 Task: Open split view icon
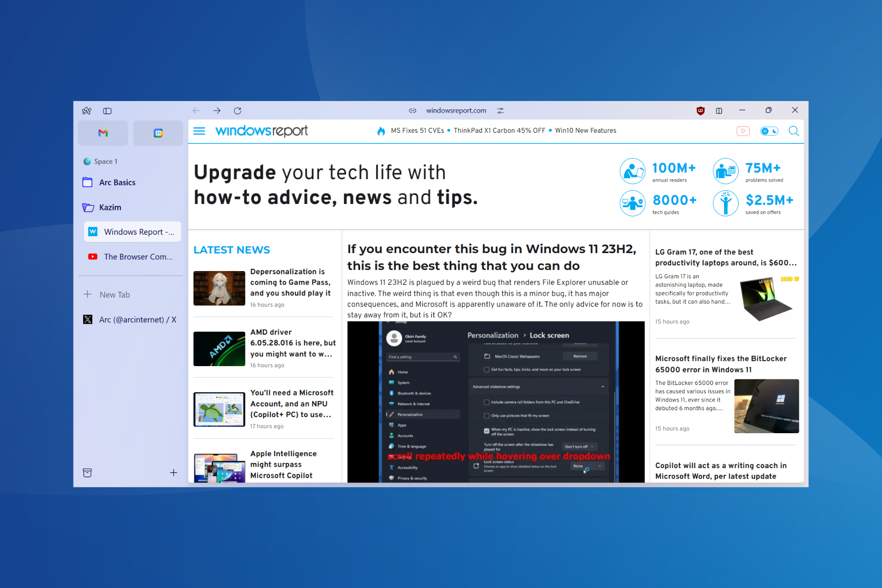[719, 111]
